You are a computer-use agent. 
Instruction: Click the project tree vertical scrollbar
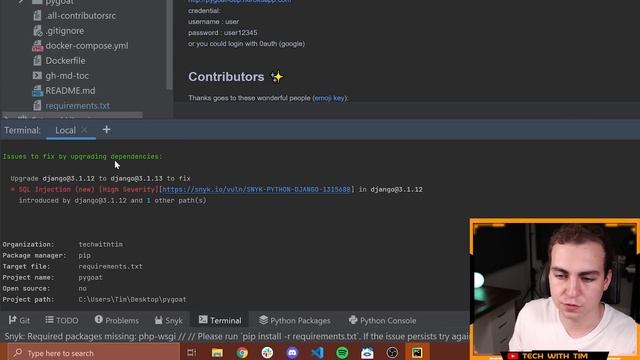click(169, 45)
